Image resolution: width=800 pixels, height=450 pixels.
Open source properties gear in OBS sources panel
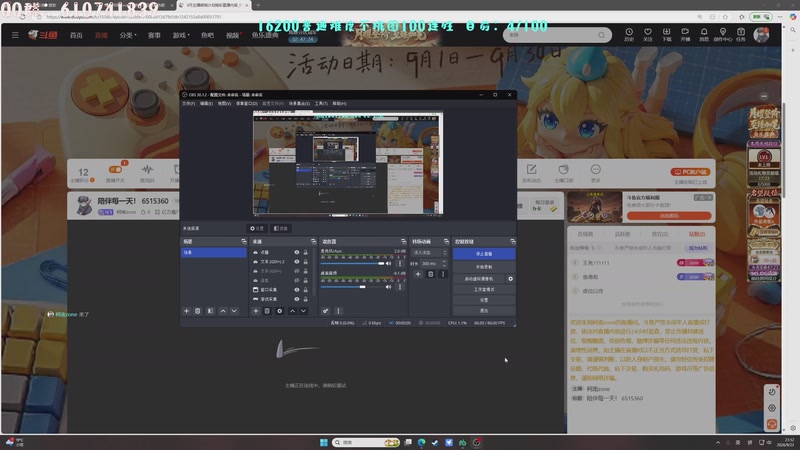pos(280,311)
